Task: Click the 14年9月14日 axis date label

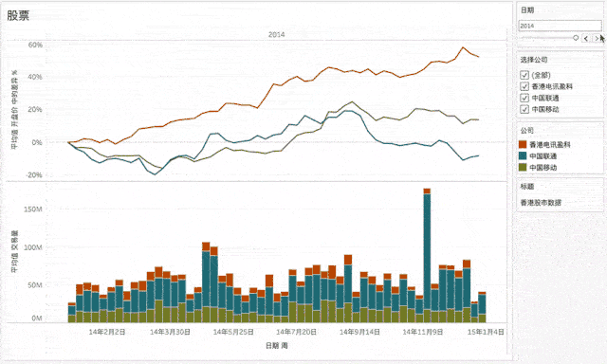Action: [x=359, y=332]
